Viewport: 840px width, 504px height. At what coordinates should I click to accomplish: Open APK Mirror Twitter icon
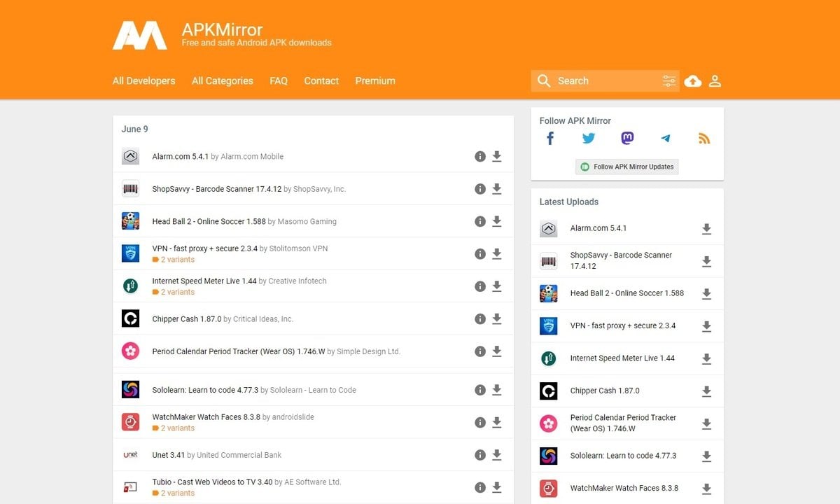pos(589,139)
